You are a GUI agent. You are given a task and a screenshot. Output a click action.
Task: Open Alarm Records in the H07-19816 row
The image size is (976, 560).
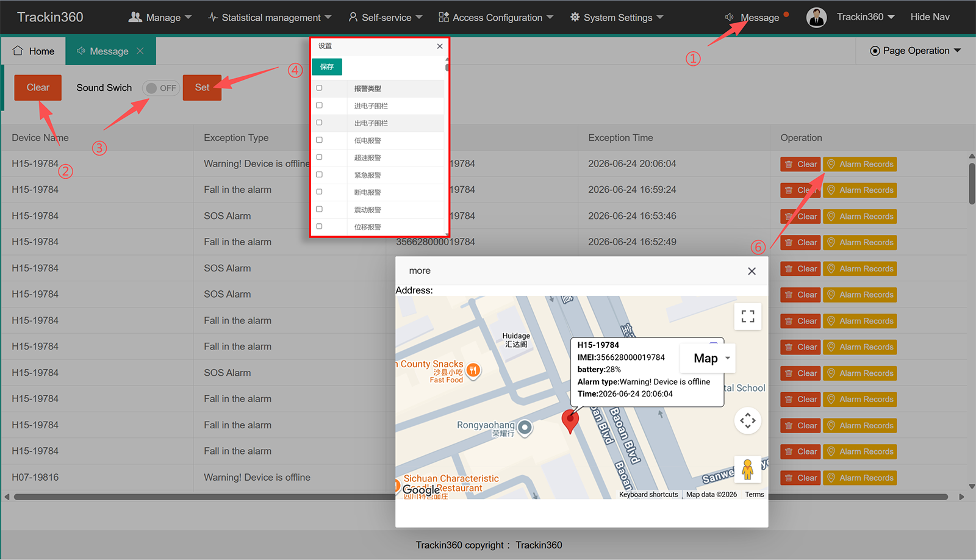pyautogui.click(x=860, y=478)
